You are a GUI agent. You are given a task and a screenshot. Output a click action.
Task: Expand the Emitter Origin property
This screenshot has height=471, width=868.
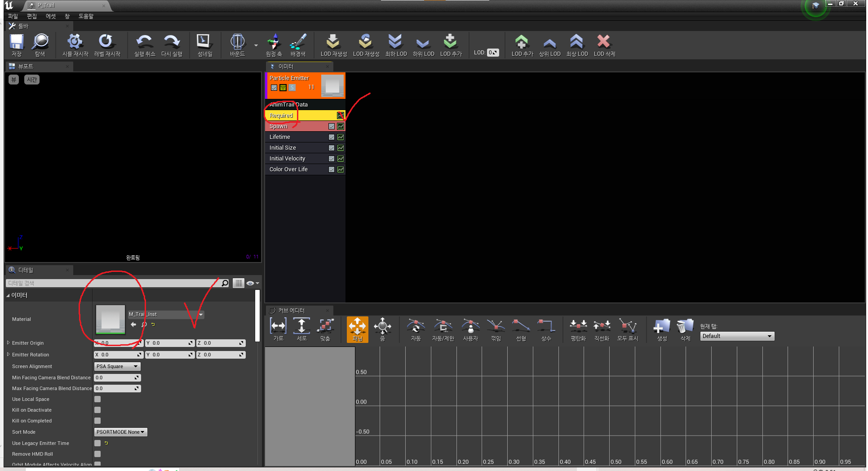(x=8, y=343)
